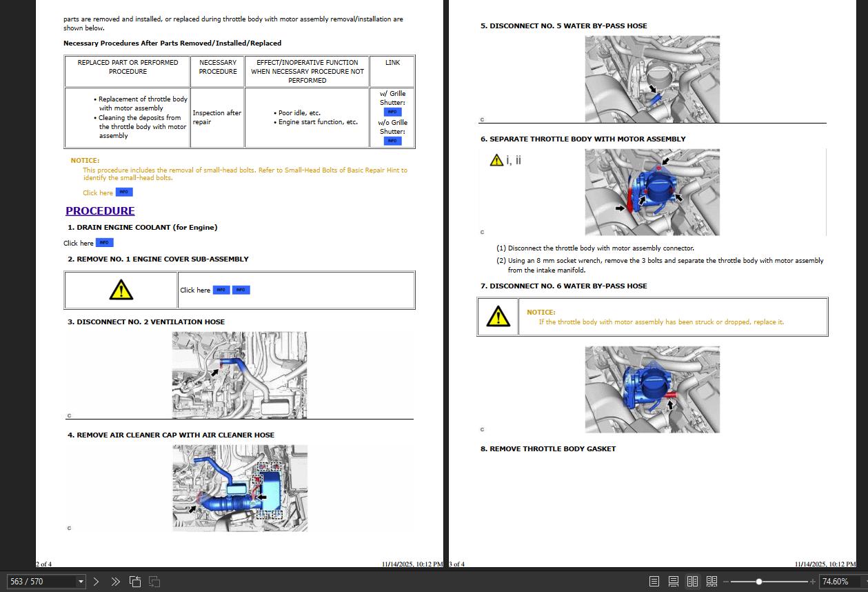The height and width of the screenshot is (592, 868).
Task: Click the air cleaner cap illustration
Action: 239,488
